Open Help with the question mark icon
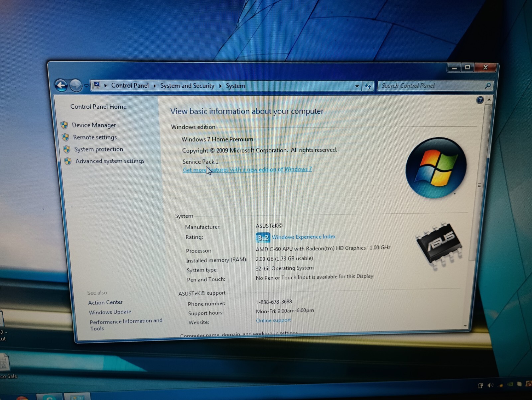The height and width of the screenshot is (400, 532). pyautogui.click(x=480, y=100)
